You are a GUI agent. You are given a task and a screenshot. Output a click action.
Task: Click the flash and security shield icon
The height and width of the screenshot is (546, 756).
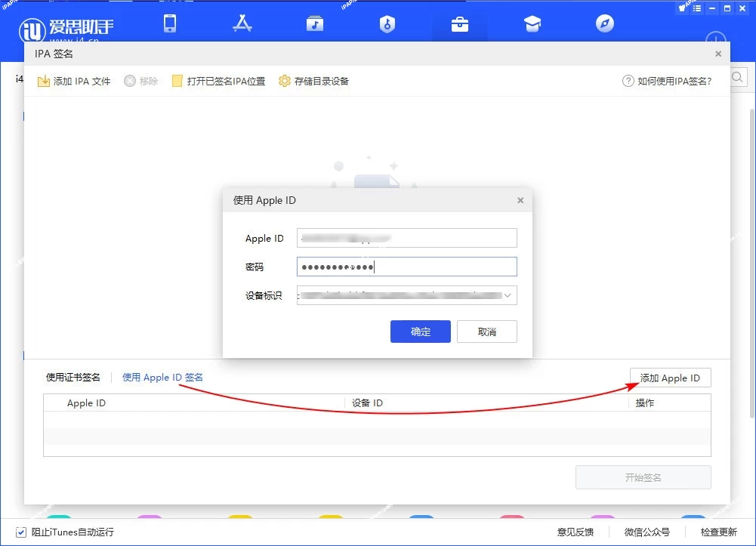(387, 23)
